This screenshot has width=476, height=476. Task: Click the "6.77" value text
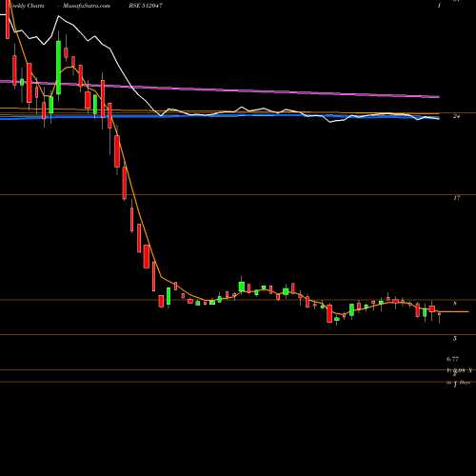452,359
